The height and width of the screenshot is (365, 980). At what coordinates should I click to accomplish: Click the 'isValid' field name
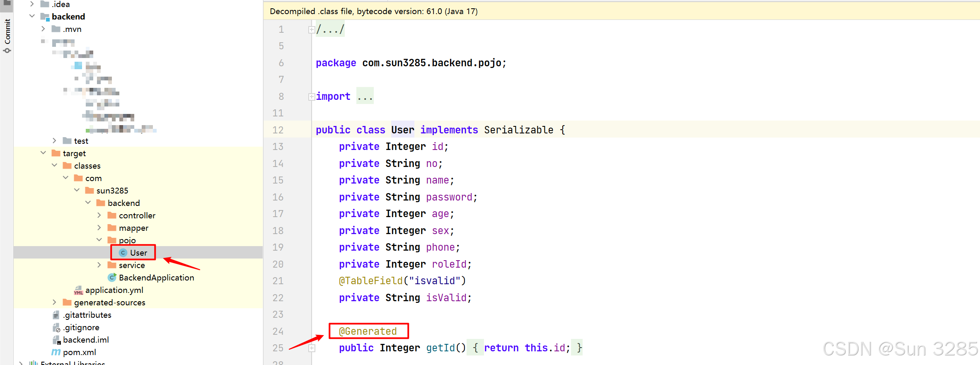(446, 298)
